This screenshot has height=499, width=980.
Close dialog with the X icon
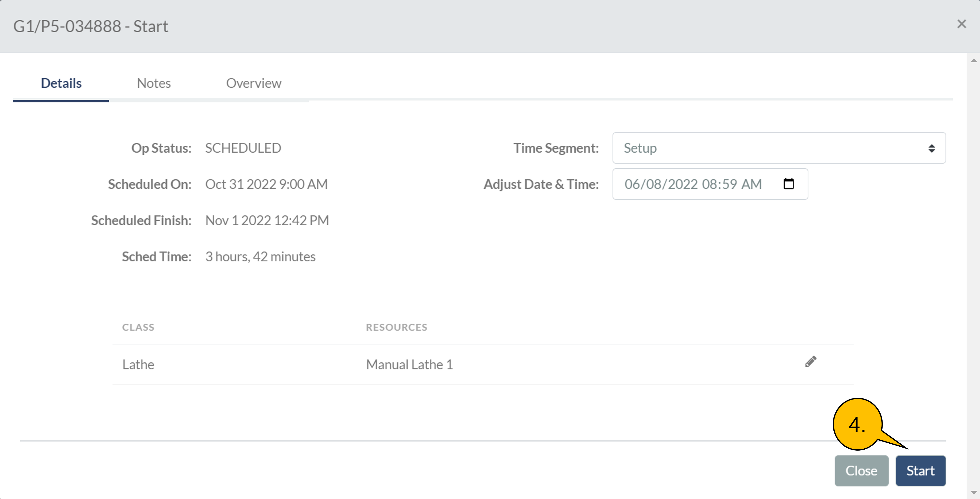961,24
